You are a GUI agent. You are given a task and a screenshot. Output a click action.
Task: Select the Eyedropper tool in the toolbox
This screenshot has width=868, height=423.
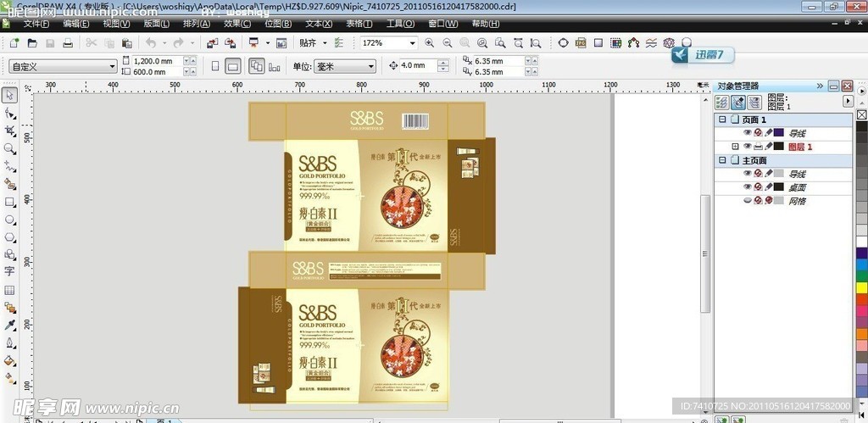(x=9, y=326)
